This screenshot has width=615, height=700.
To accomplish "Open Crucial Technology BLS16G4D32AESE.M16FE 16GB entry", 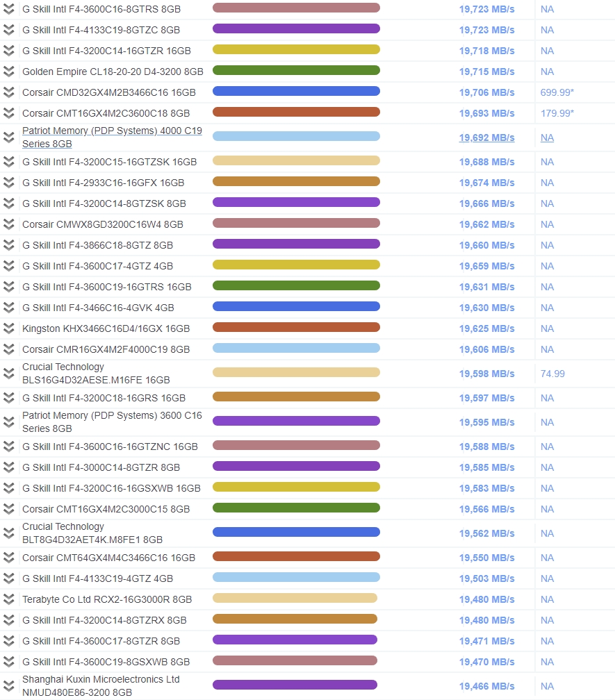I will click(96, 373).
